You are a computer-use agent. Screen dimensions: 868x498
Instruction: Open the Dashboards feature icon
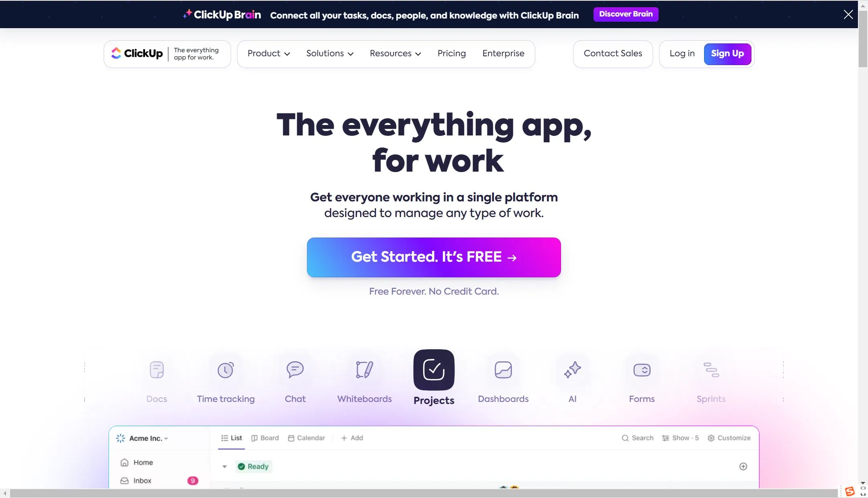point(503,369)
